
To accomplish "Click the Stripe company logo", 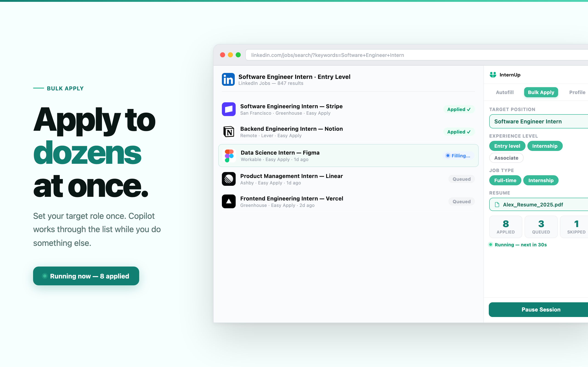I will pos(228,109).
